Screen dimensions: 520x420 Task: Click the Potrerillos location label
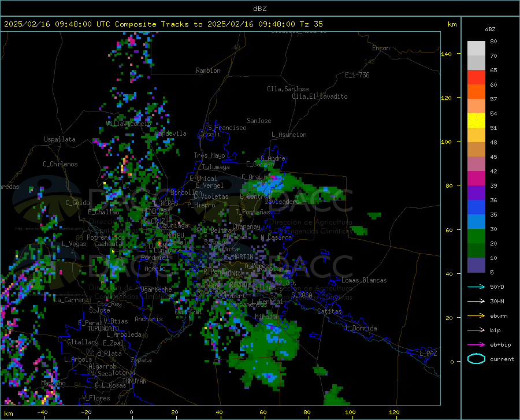click(106, 237)
